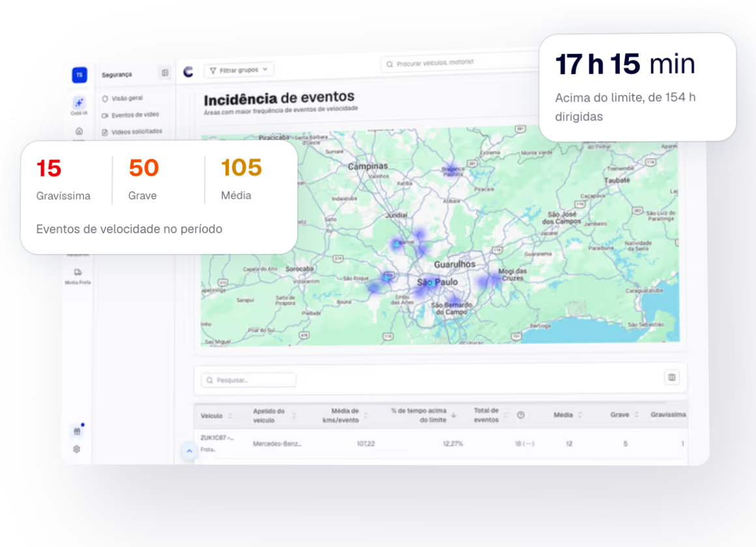Go to the home icon in sidebar

[79, 131]
